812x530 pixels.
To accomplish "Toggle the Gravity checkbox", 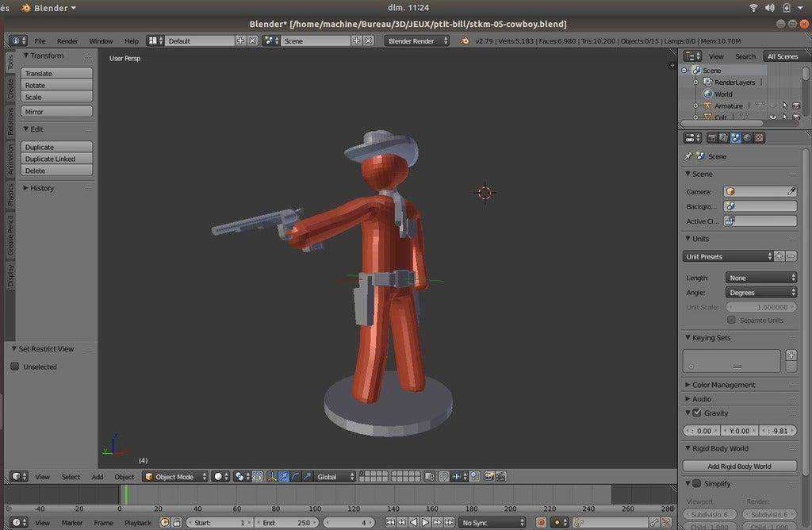I will (697, 413).
